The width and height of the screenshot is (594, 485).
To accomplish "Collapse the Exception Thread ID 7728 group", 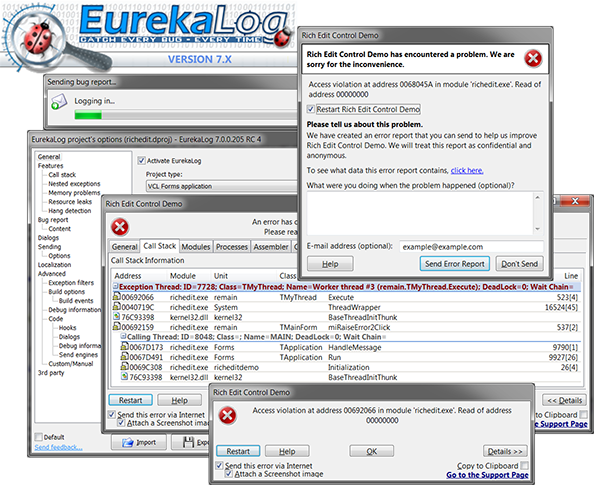I will pyautogui.click(x=116, y=286).
